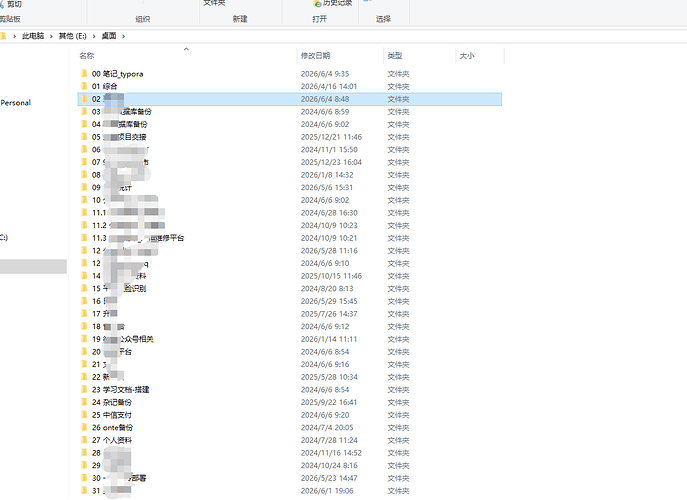687x500 pixels.
Task: Select folder 27 个人资料 by its name
Action: point(112,440)
